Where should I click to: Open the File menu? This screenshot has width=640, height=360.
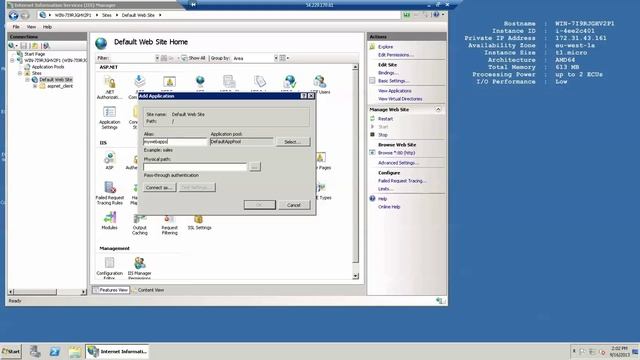pyautogui.click(x=16, y=27)
